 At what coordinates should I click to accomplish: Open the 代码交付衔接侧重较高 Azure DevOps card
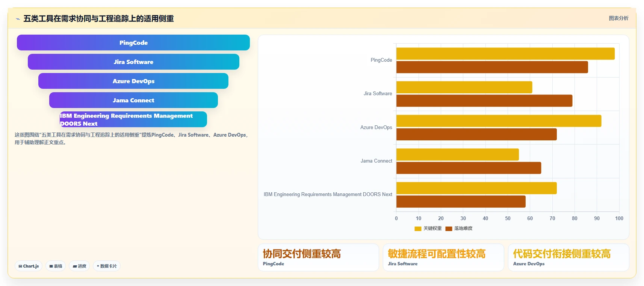[568, 257]
